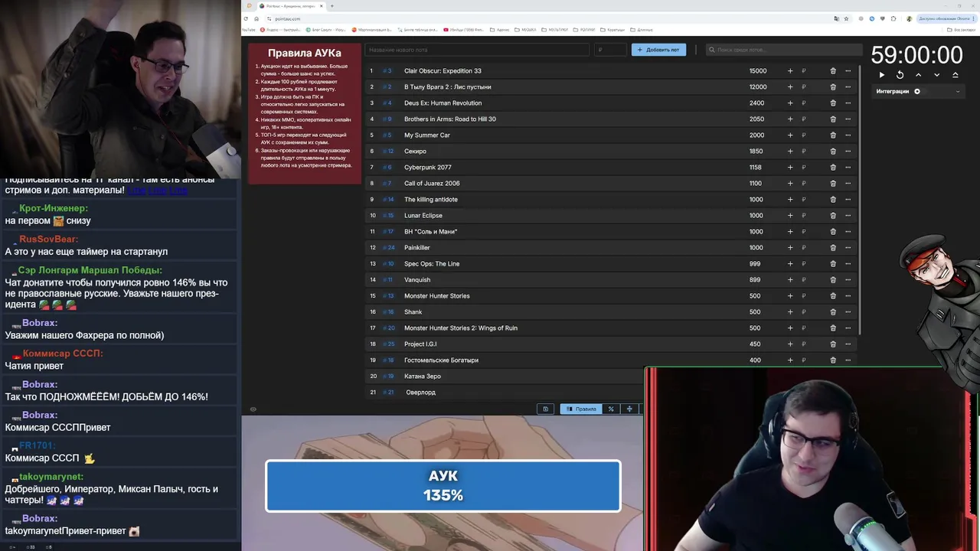Click the double-up arrow timer icon

click(x=955, y=75)
